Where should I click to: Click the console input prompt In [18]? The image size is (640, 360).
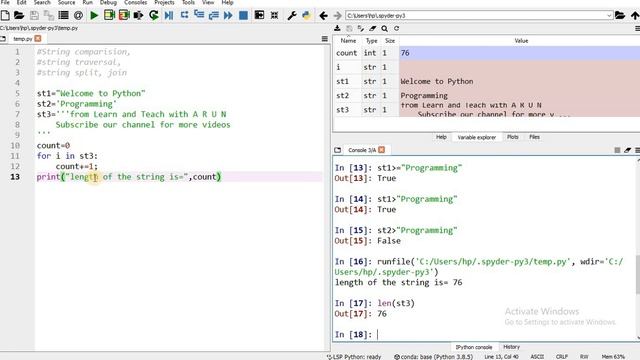pos(353,335)
